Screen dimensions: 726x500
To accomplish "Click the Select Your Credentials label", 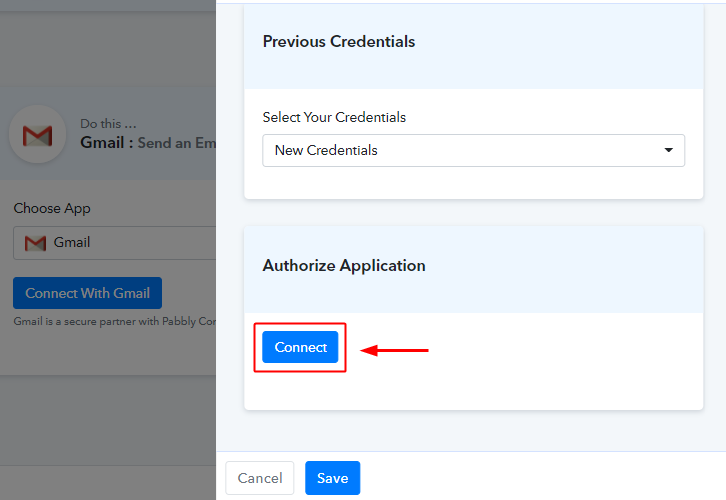I will (334, 117).
